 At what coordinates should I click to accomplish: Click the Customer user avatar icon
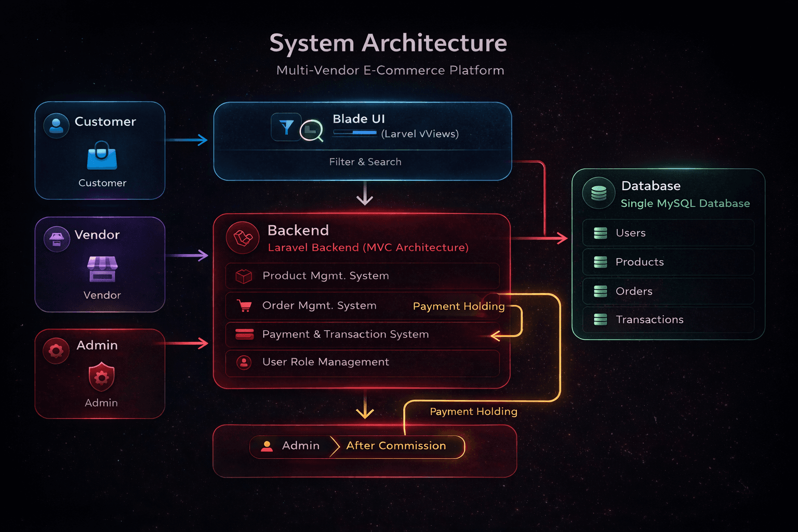(57, 125)
